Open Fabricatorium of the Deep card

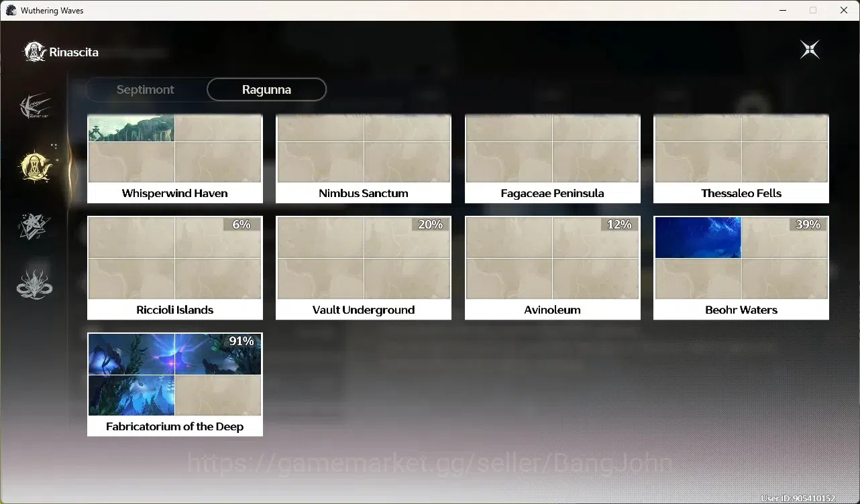pos(175,385)
